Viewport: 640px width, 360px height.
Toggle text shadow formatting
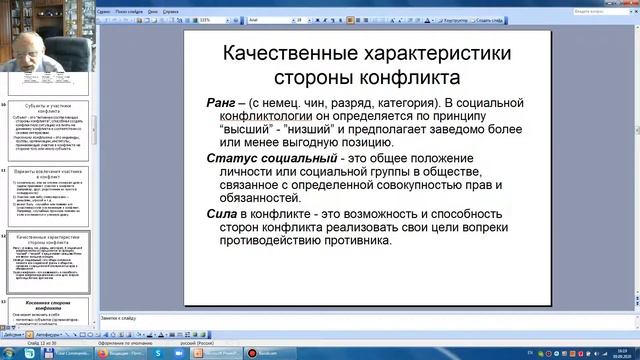pyautogui.click(x=340, y=20)
